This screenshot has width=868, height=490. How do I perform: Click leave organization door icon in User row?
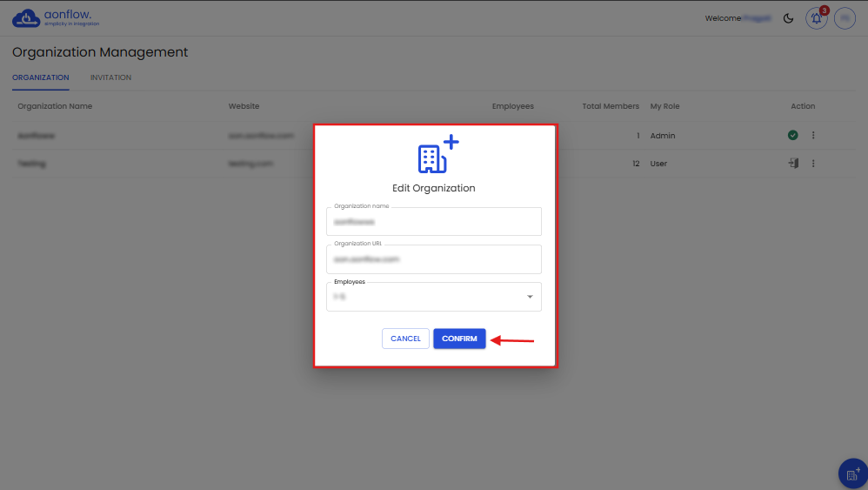click(792, 164)
